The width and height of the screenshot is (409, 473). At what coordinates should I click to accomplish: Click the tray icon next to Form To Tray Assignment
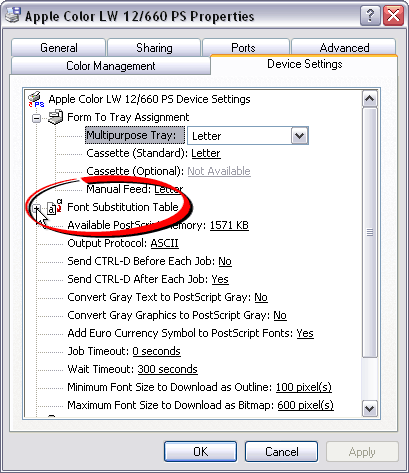(55, 117)
